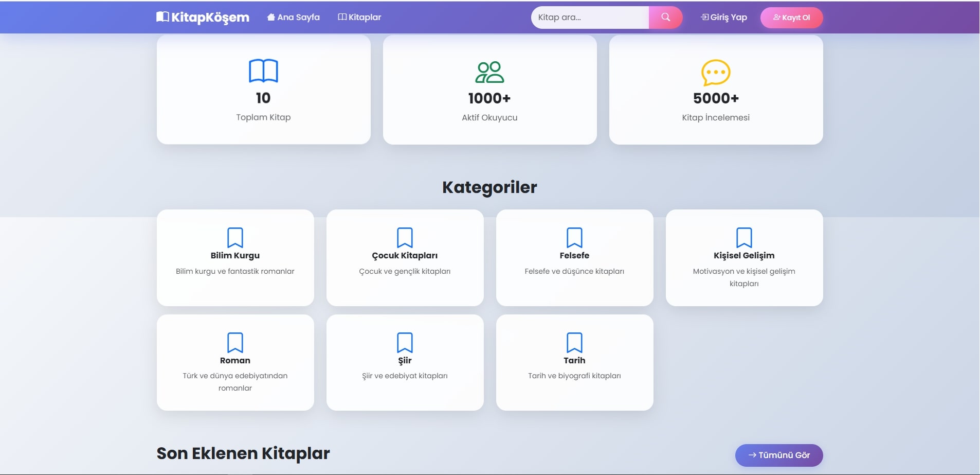Click the blue open-book icon above Toplam Kitap
This screenshot has width=980, height=475.
263,71
